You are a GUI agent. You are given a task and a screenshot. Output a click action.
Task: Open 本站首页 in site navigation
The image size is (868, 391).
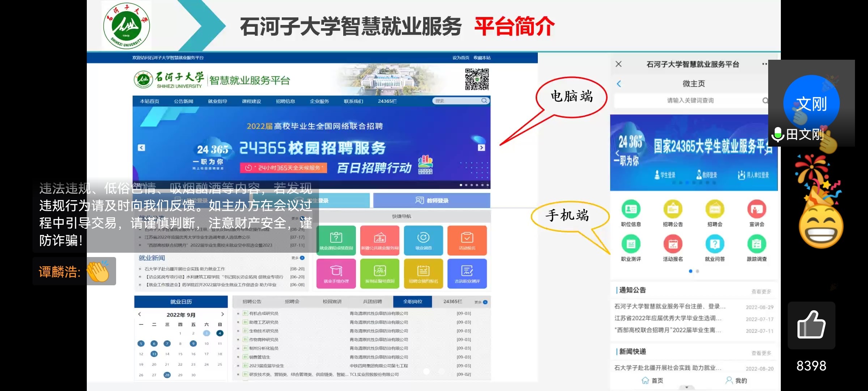(149, 101)
